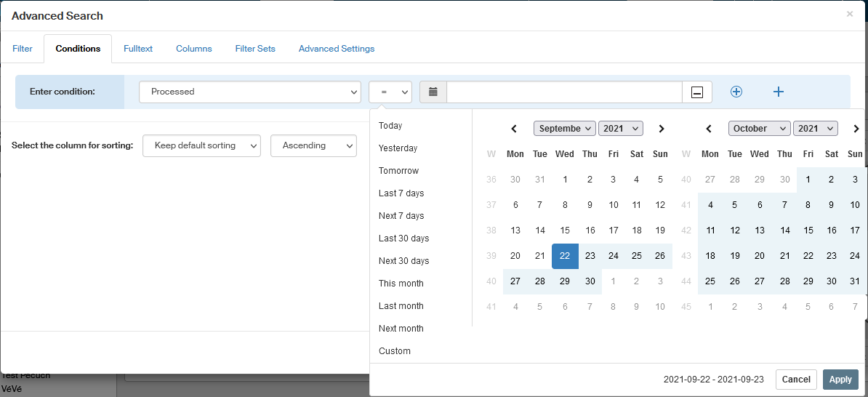
Task: Choose the This month preset range
Action: [401, 284]
